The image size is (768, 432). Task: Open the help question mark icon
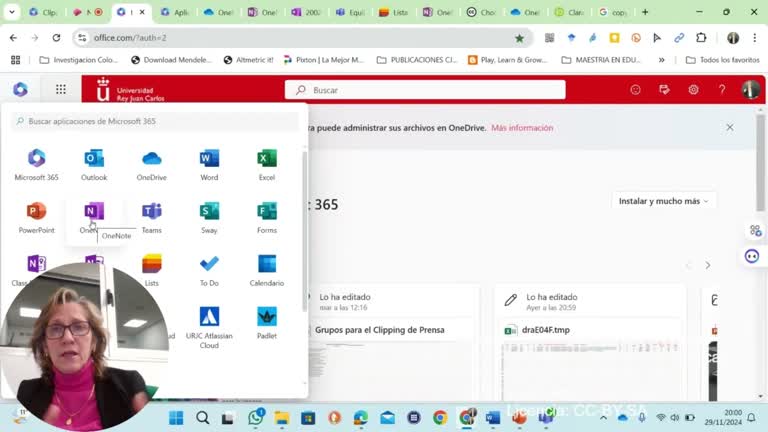[722, 90]
